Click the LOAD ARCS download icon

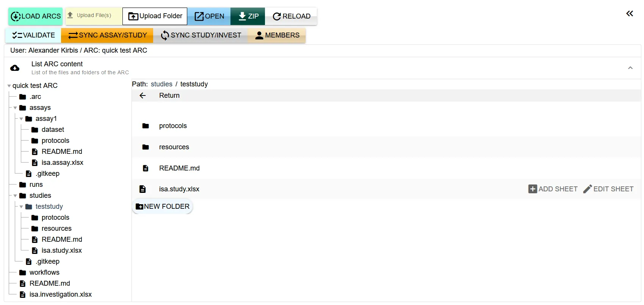16,16
